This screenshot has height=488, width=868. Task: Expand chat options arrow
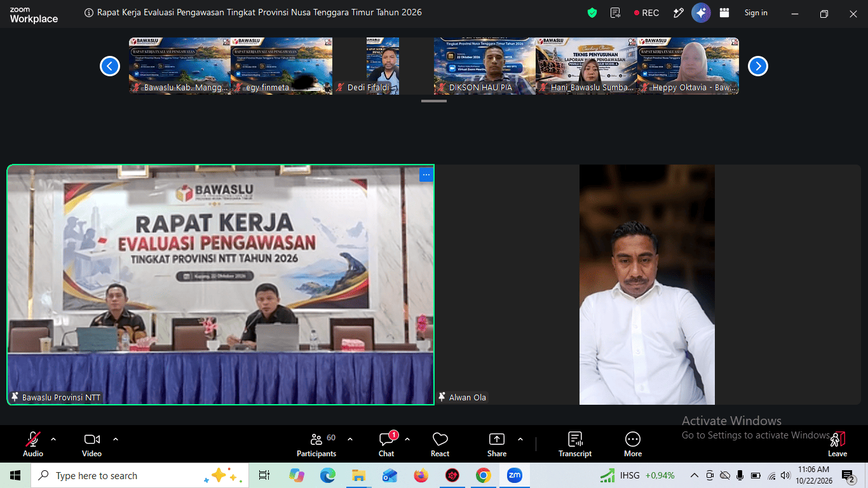(x=407, y=439)
